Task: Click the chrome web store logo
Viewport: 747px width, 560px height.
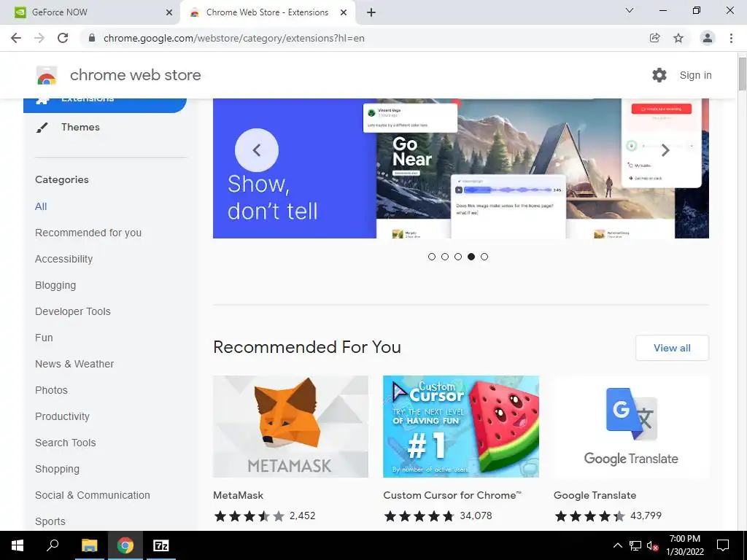Action: coord(47,75)
